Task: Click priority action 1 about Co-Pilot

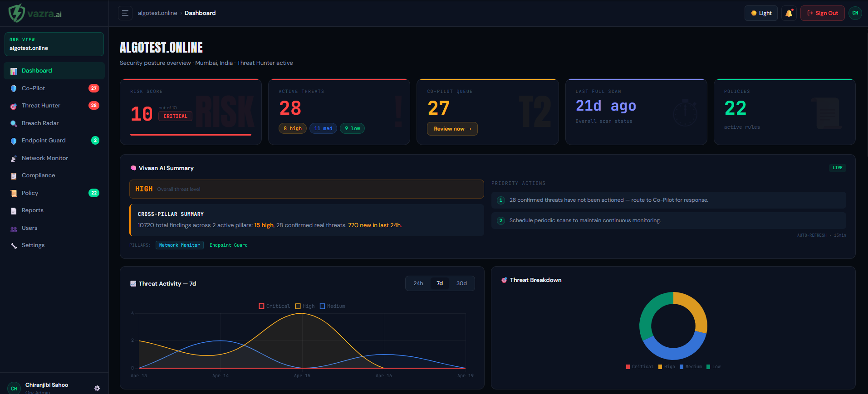Action: point(669,200)
